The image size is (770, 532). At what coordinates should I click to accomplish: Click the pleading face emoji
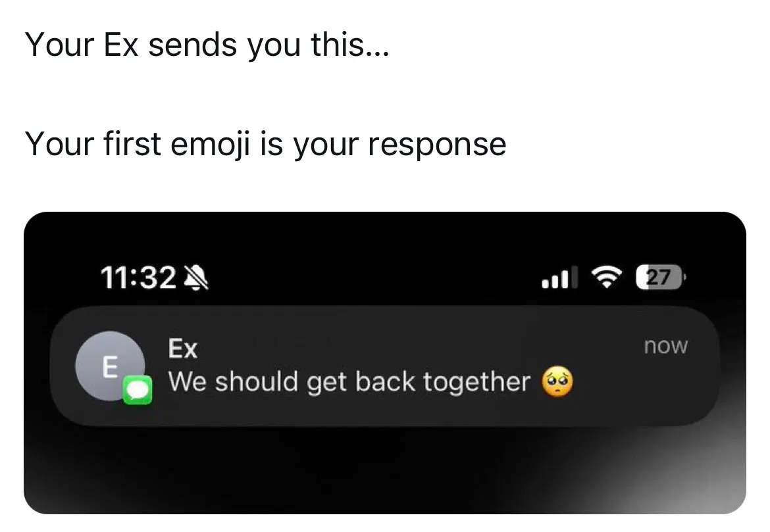[x=557, y=382]
